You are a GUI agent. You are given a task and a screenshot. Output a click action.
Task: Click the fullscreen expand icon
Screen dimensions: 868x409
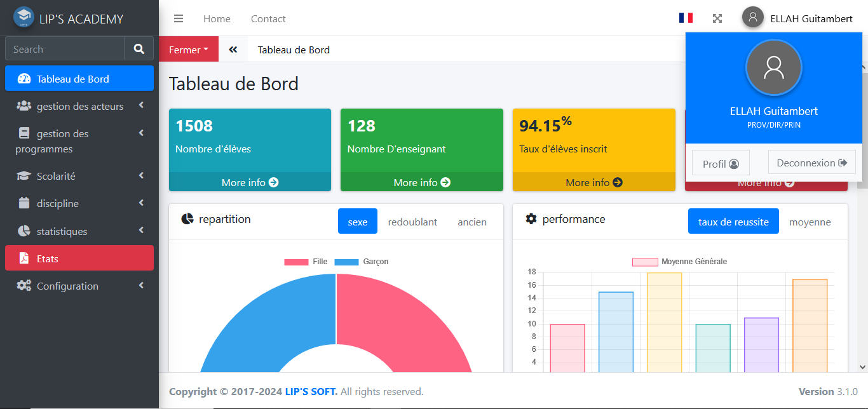point(717,18)
